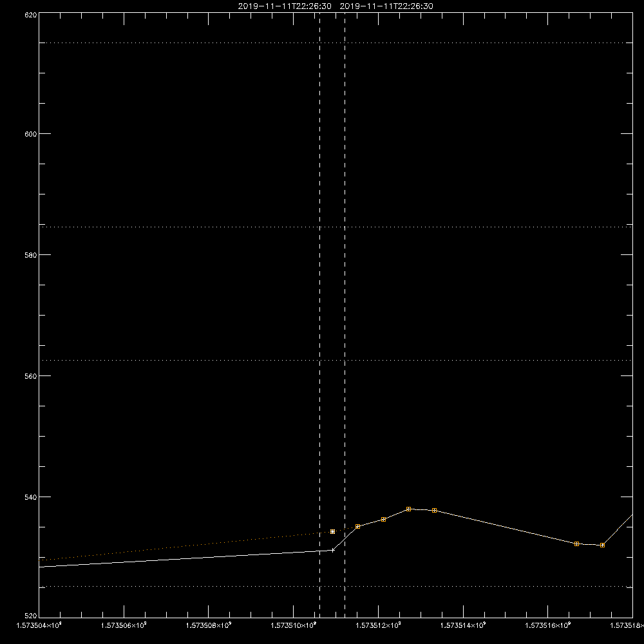
Task: Click the y-axis label 520
Action: tap(31, 616)
